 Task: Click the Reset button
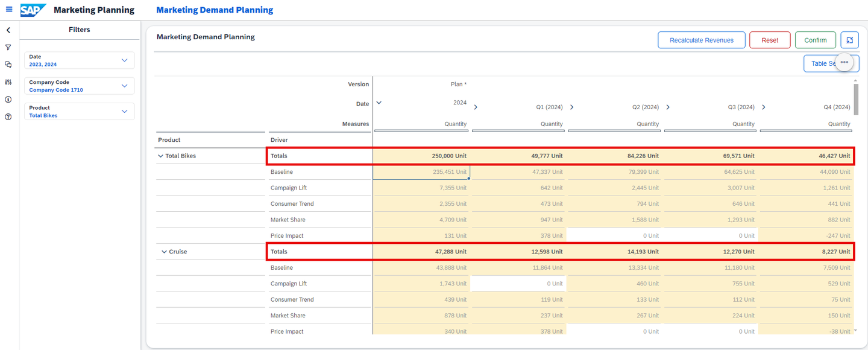pyautogui.click(x=770, y=40)
